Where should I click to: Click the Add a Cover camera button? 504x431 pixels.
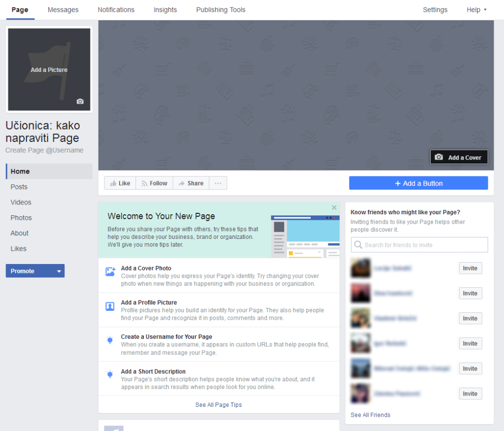[459, 157]
